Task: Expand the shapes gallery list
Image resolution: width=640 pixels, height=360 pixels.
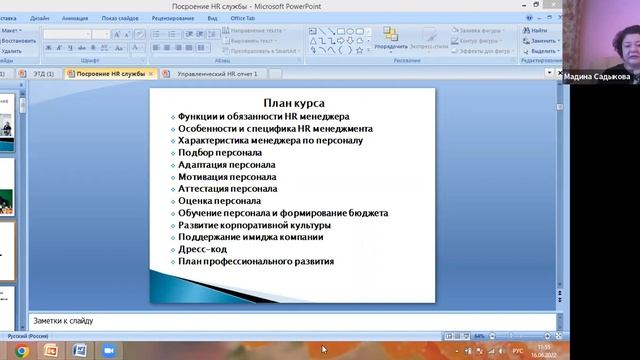Action: coord(369,50)
